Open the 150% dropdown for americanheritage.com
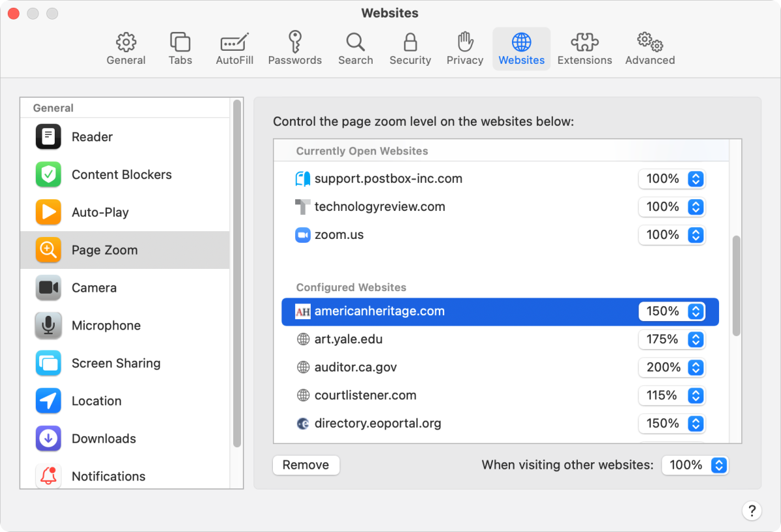The width and height of the screenshot is (781, 532). tap(672, 311)
